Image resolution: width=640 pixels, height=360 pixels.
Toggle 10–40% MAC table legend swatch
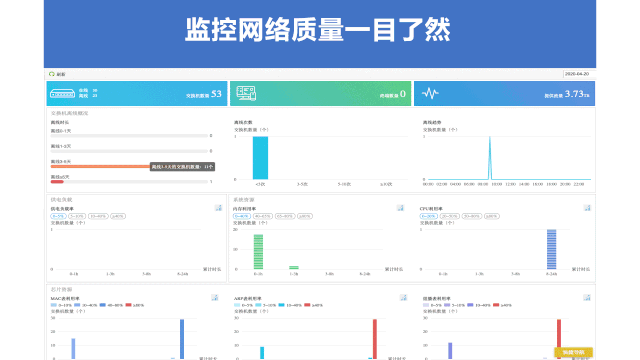click(77, 305)
